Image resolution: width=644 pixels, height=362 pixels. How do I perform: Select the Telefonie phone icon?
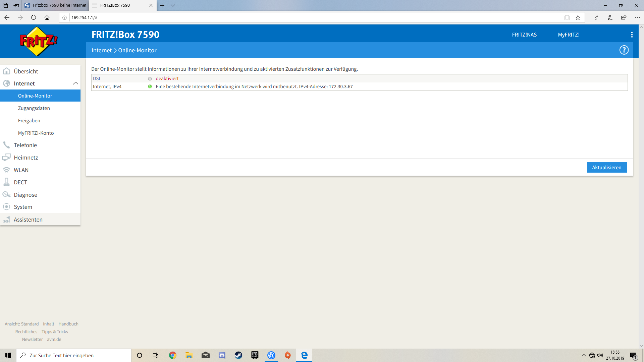point(7,145)
